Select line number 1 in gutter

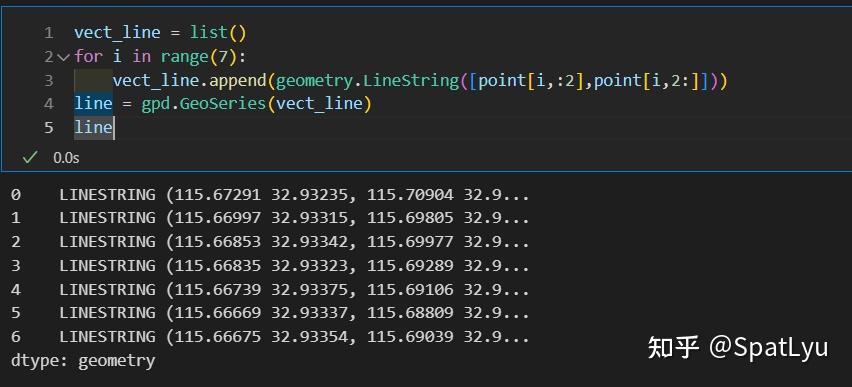click(49, 33)
